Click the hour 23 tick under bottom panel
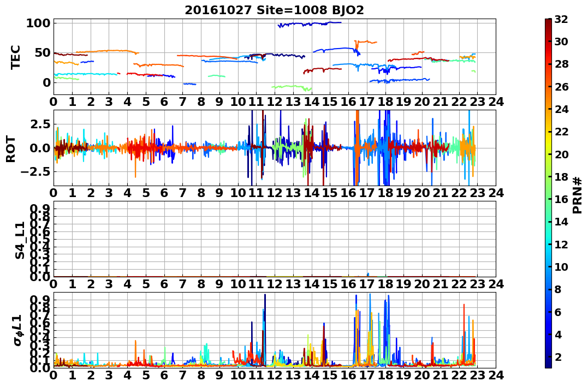This screenshot has height=387, width=588. pyautogui.click(x=477, y=375)
